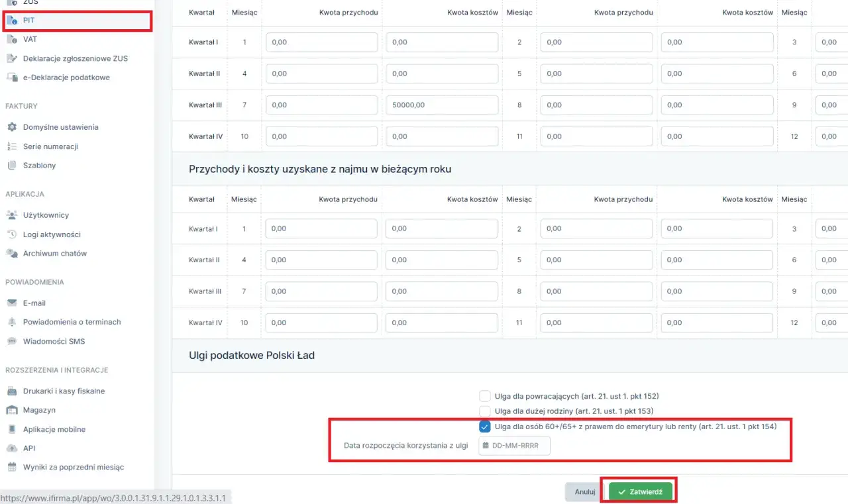Open the date picker for Data rozpoczęcia
848x504 pixels.
coord(514,446)
